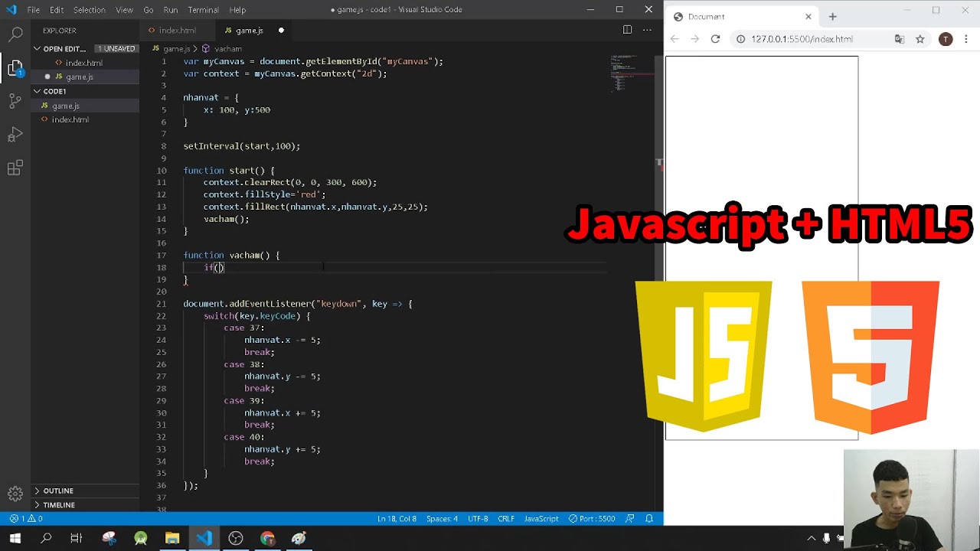
Task: Open Task View on the taskbar
Action: 77,539
